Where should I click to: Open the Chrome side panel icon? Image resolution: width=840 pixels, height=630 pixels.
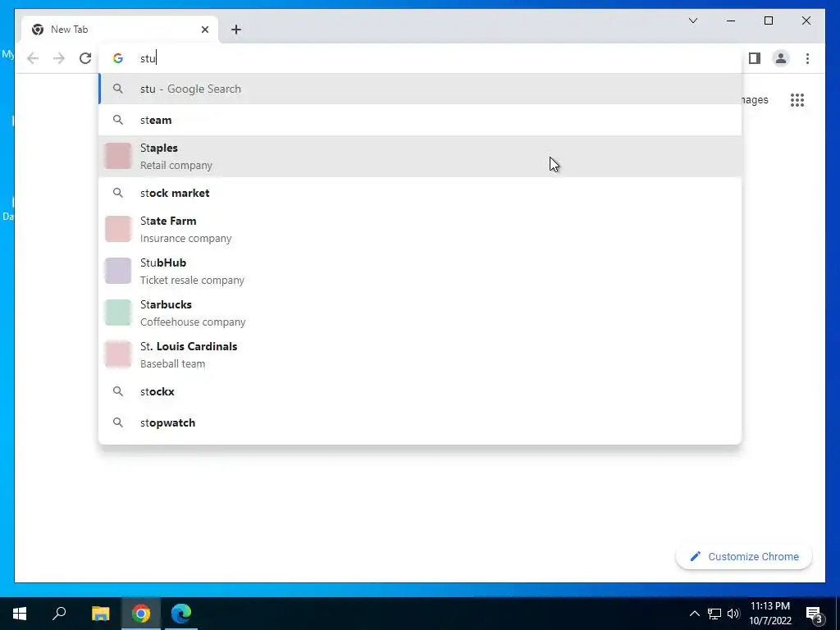point(755,58)
